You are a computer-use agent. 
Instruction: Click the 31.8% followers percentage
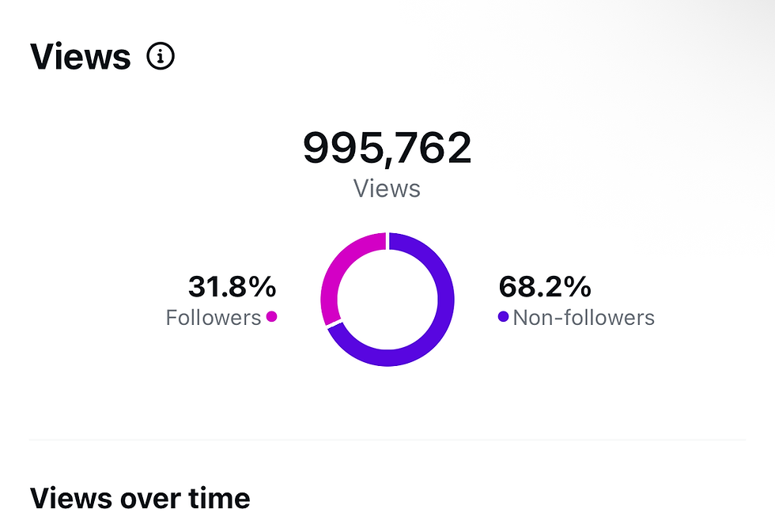point(232,286)
